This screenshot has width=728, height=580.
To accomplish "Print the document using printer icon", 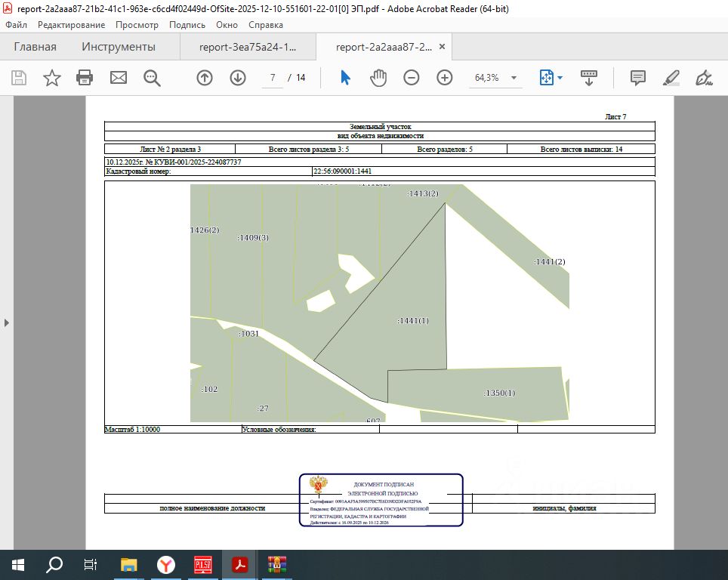I will coord(85,78).
